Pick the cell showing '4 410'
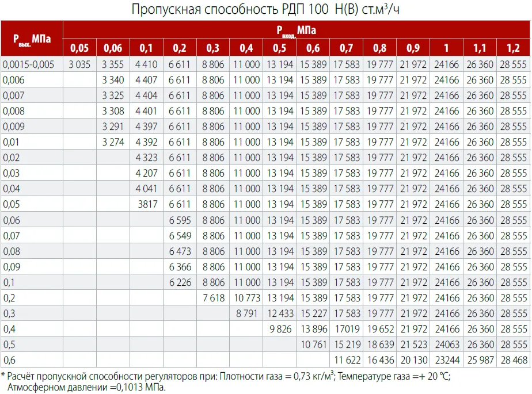Screen dimensions: 532x394 tap(146, 64)
